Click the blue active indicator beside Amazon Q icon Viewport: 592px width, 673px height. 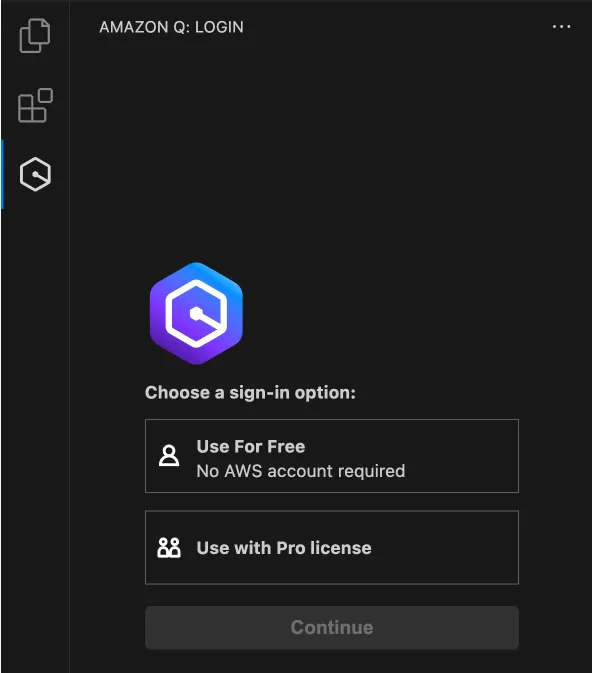click(x=2, y=174)
